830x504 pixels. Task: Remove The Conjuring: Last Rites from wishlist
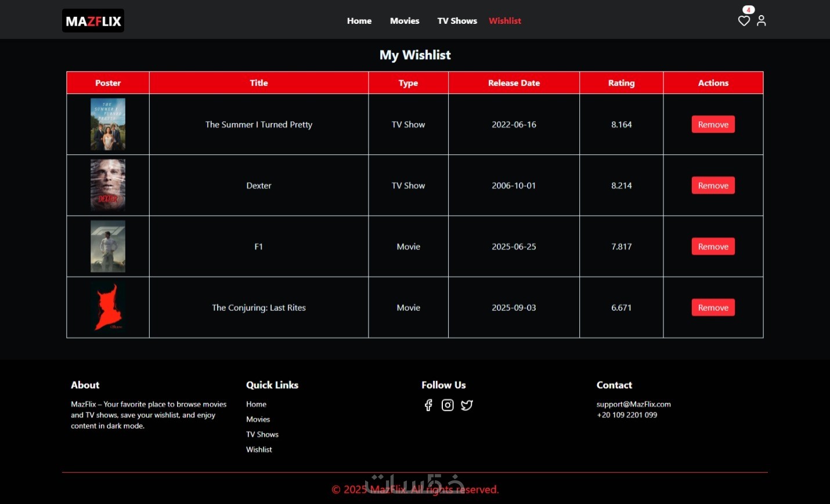[713, 307]
